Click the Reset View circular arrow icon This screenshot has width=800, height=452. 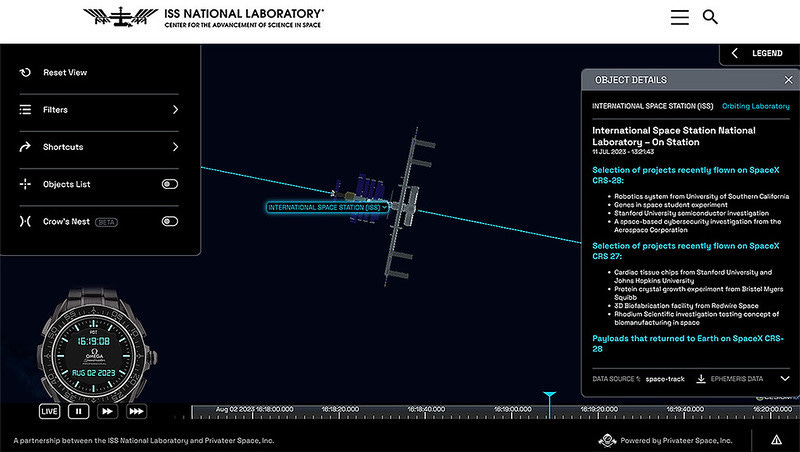point(25,72)
